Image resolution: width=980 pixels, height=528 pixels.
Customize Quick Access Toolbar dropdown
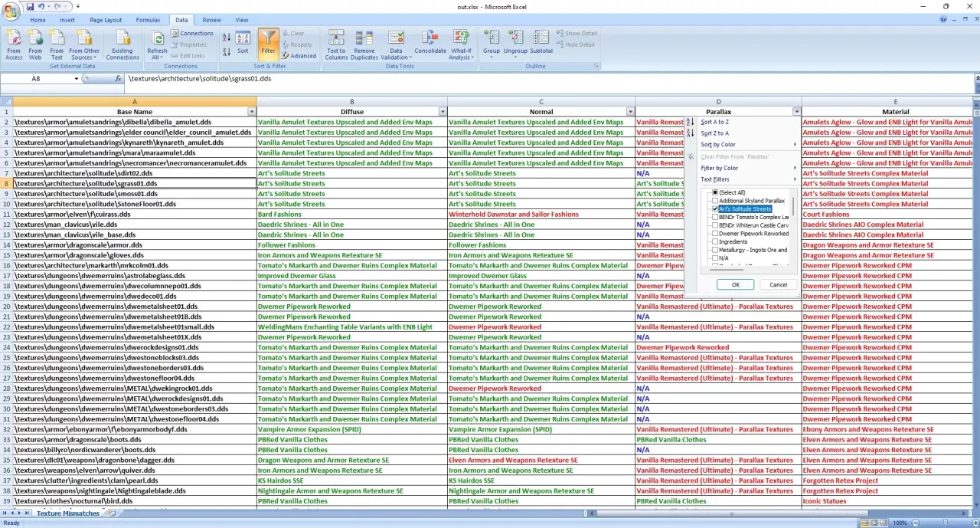(78, 6)
